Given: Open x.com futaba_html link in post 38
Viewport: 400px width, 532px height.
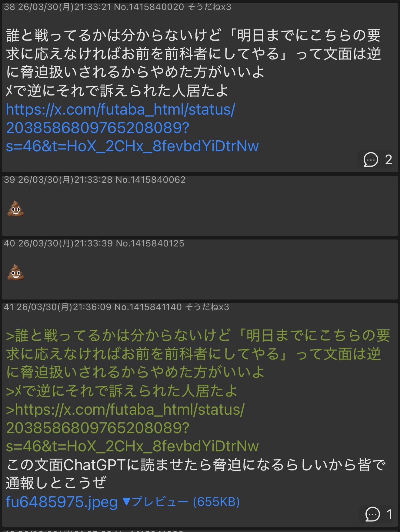Looking at the screenshot, I should tap(132, 128).
